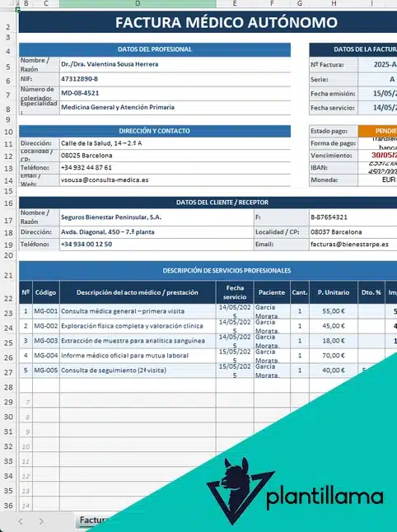Click the professional name cell Valentina Sousa Herrera
Screen dimensions: 397x532
pyautogui.click(x=175, y=64)
